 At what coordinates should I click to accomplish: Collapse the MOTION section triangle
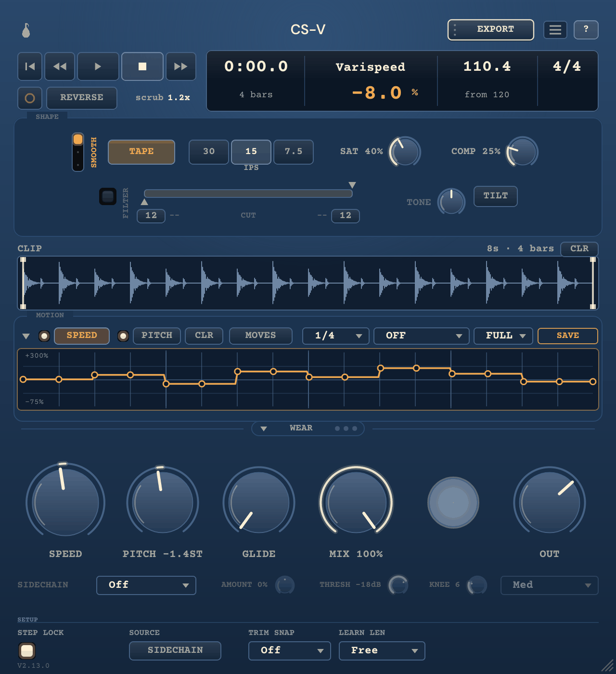pos(26,336)
